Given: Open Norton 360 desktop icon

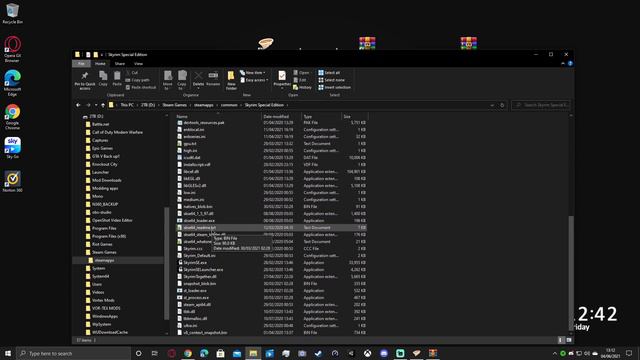Looking at the screenshot, I should (12, 182).
